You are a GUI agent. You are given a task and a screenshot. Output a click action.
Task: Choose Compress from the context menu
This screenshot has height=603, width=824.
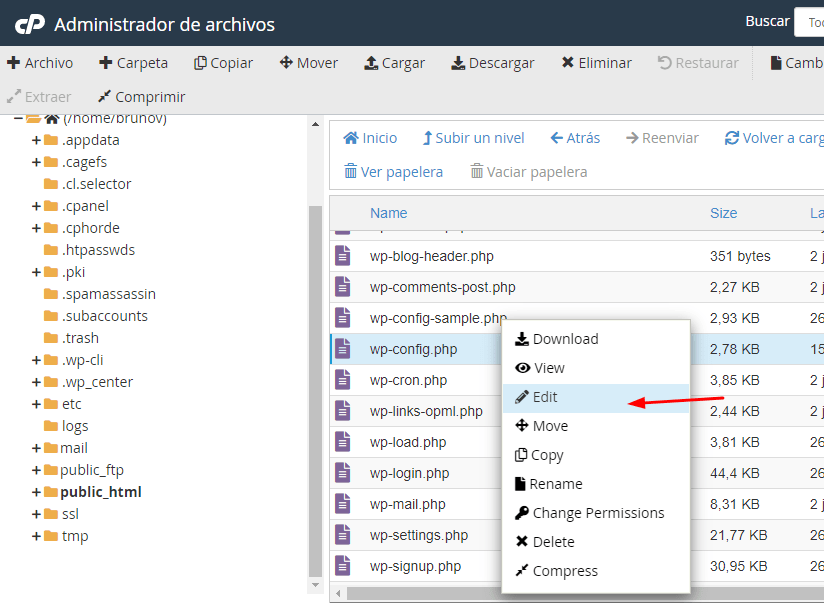click(x=595, y=571)
